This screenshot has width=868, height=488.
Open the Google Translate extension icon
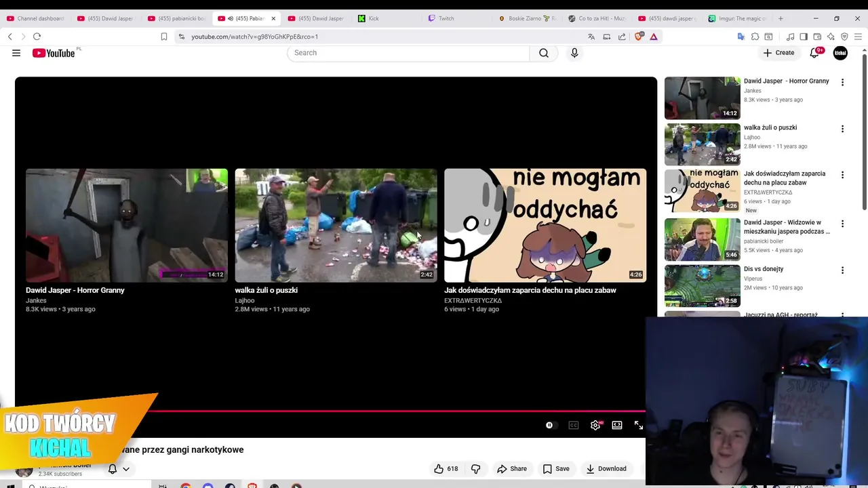741,37
